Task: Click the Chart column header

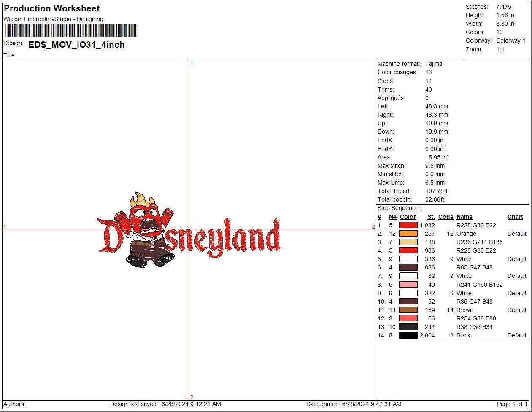Action: coord(515,216)
